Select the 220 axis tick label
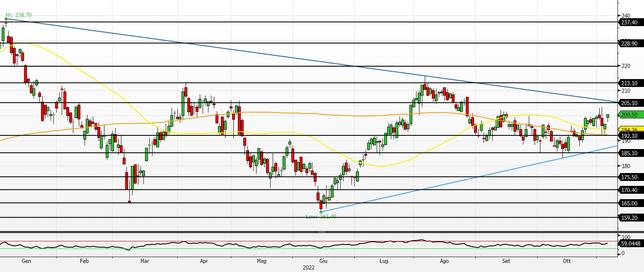Screen dimensions: 644x272 626,66
